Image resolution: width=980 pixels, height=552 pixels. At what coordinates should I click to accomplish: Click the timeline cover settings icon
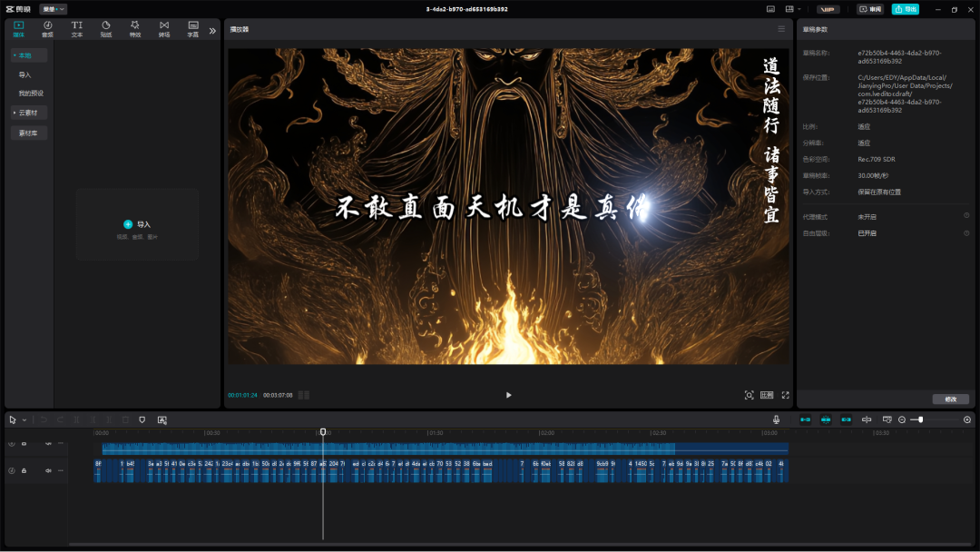tap(887, 420)
